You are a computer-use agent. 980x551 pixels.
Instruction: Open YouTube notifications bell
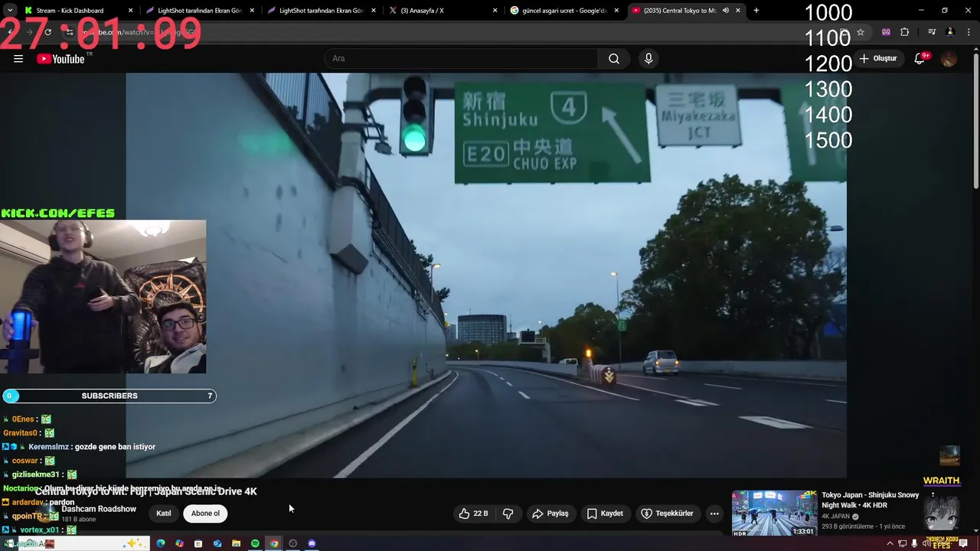(x=920, y=59)
